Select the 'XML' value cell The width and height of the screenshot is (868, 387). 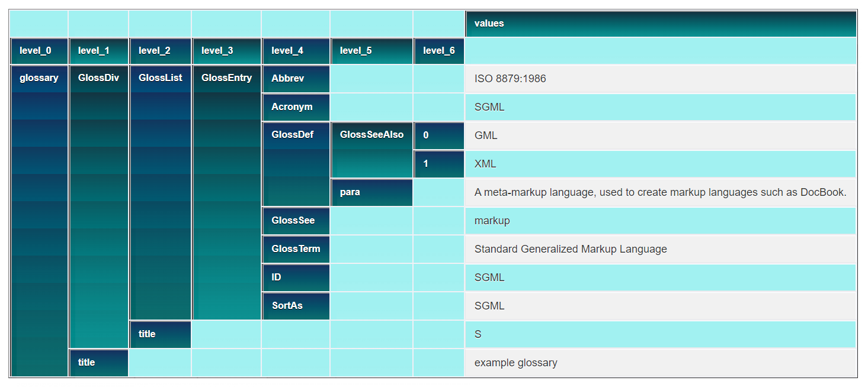click(x=660, y=164)
